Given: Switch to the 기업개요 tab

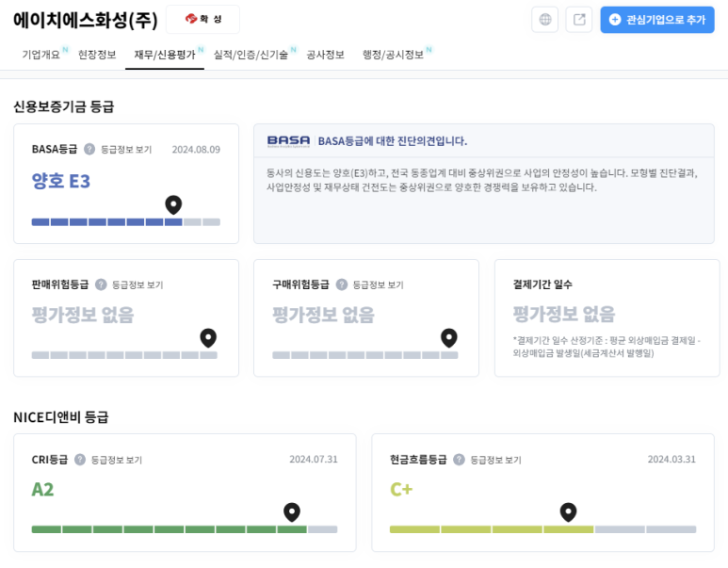Looking at the screenshot, I should [41, 55].
